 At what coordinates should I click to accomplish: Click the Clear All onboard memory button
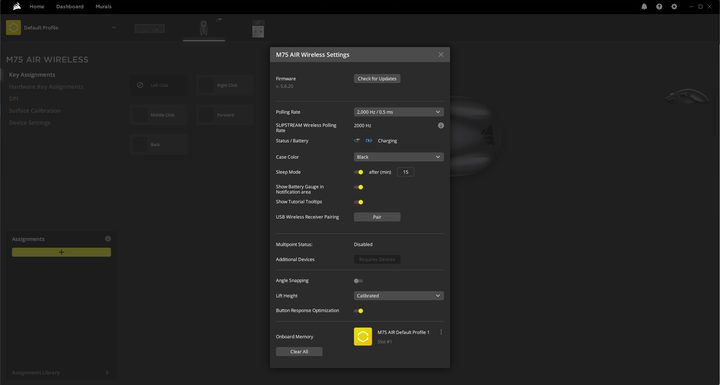point(299,351)
